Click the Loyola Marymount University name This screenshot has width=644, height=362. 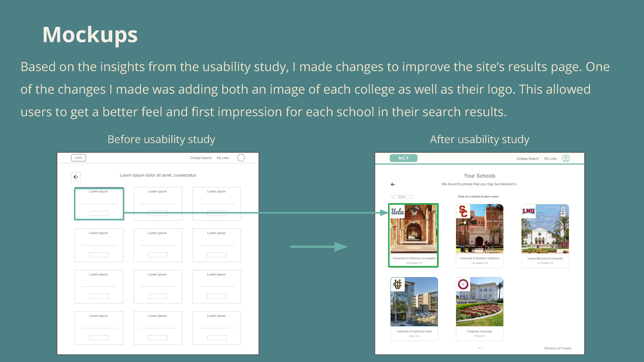coord(545,258)
